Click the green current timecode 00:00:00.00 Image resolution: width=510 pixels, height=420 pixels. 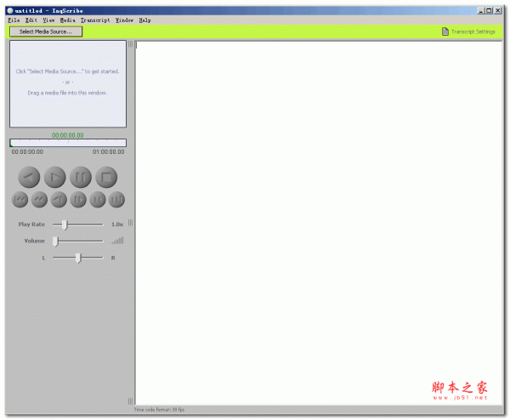point(68,135)
